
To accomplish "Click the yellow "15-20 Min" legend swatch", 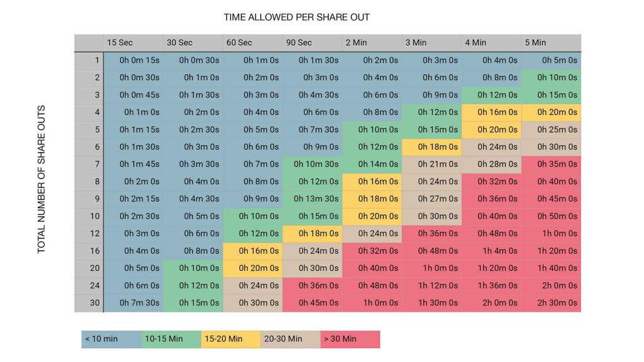I will (x=230, y=339).
